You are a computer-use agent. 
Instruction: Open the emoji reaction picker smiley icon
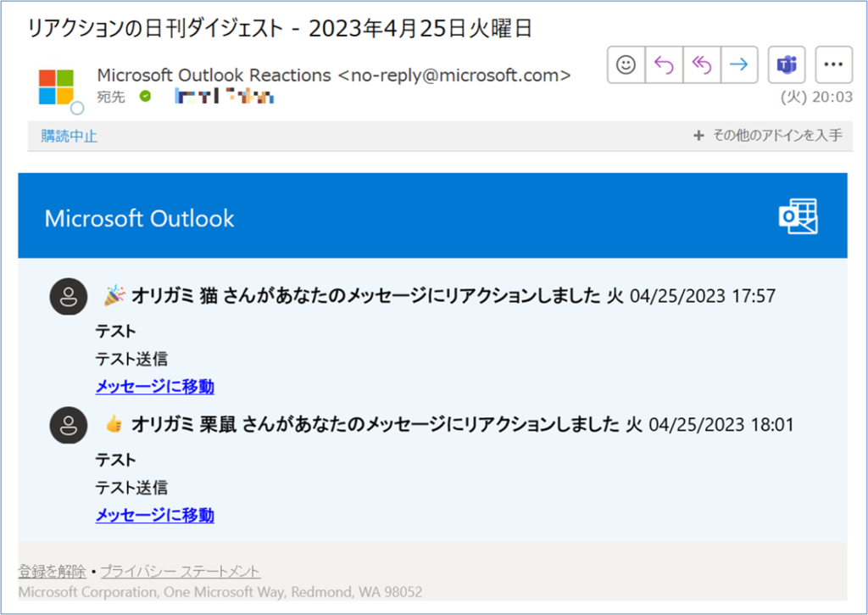click(626, 65)
